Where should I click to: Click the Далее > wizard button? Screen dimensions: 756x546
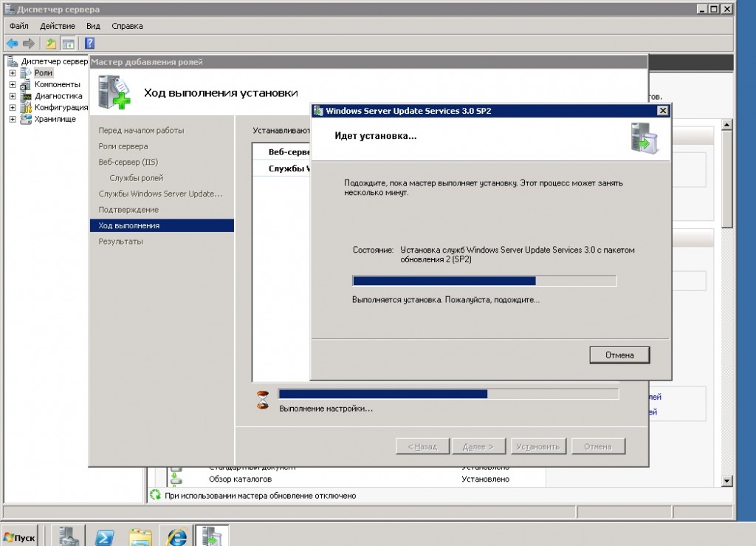tap(478, 447)
